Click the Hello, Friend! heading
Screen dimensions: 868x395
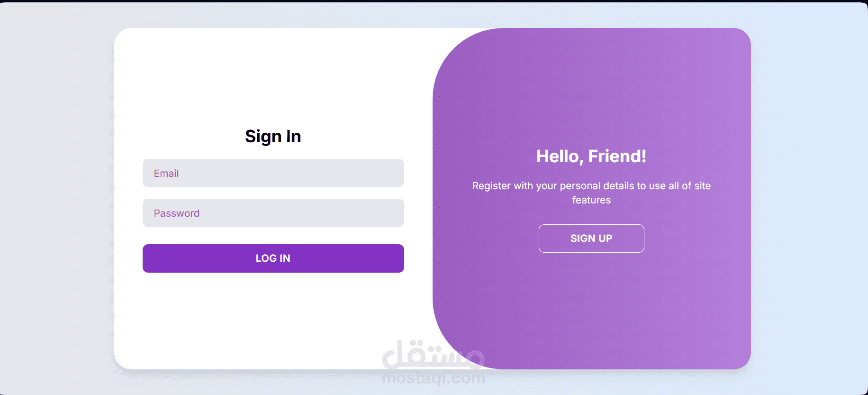click(591, 156)
